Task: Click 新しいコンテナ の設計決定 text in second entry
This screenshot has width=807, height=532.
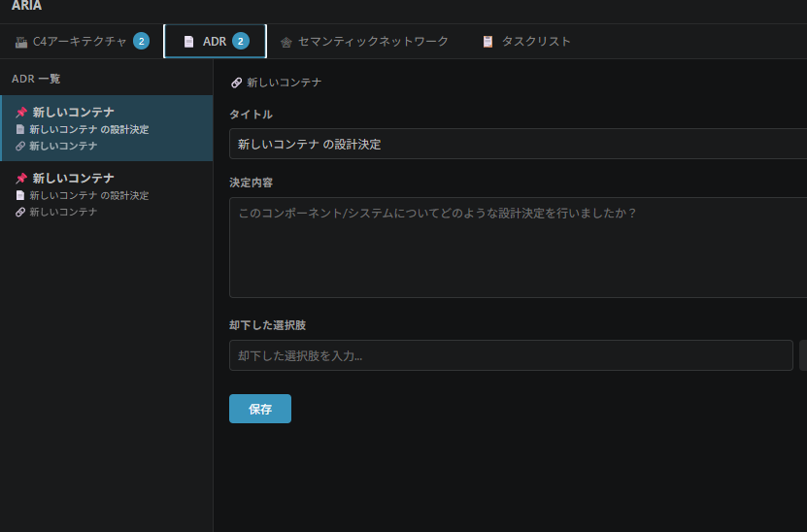Action: coord(89,195)
